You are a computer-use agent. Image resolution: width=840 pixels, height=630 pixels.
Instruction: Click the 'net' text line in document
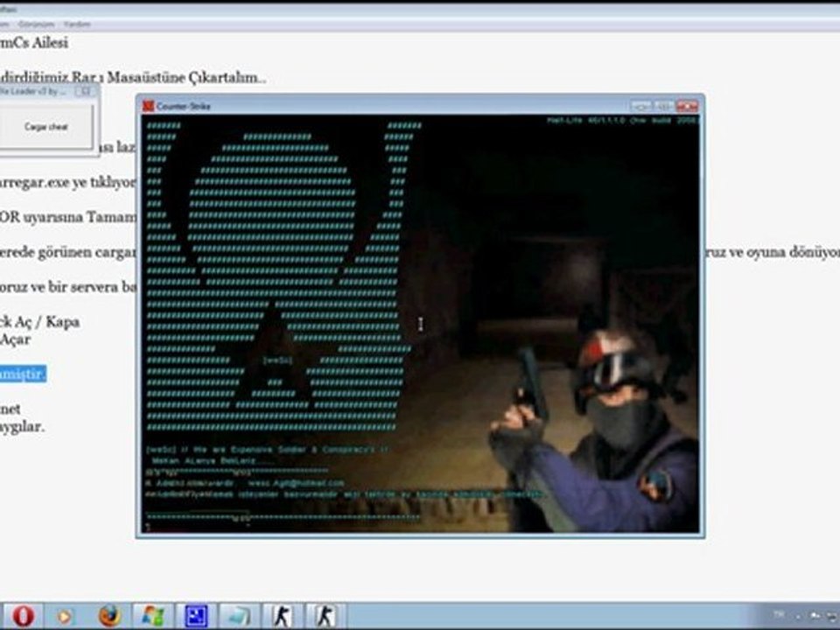click(10, 409)
